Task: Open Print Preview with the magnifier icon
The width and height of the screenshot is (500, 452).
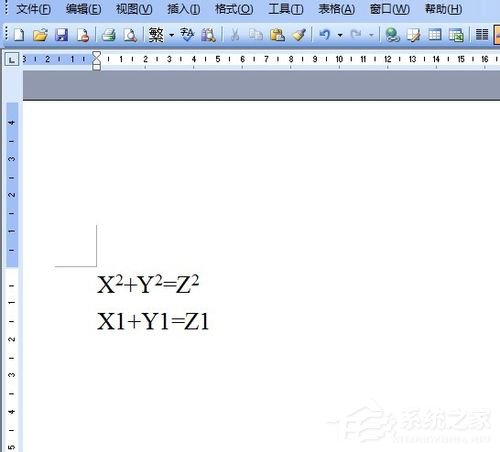Action: point(130,35)
